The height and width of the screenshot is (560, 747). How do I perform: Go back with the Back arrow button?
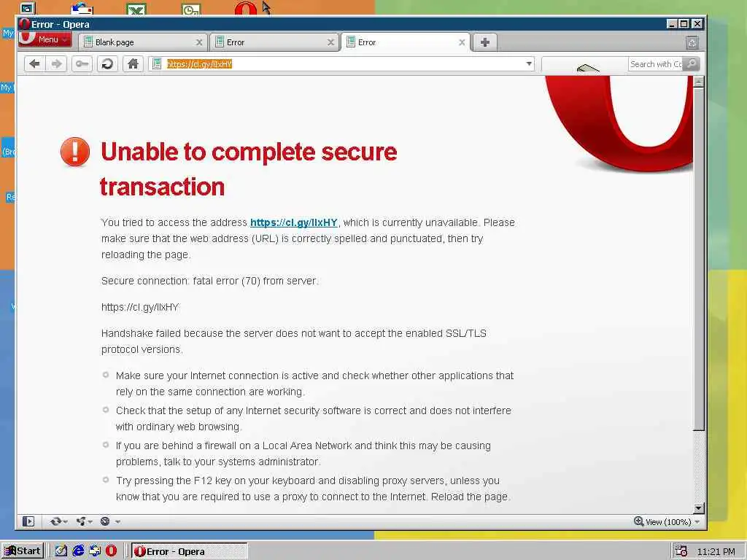(35, 64)
